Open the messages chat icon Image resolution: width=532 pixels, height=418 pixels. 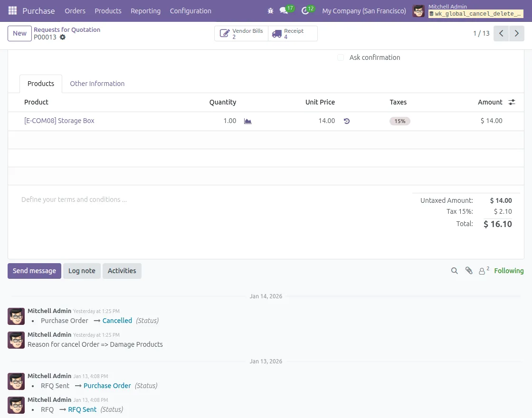point(284,10)
